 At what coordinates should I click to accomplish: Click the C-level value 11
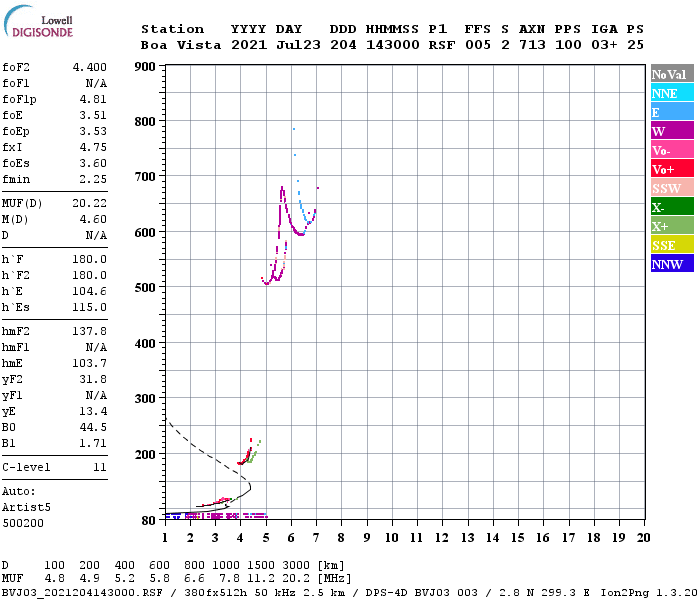click(x=100, y=467)
